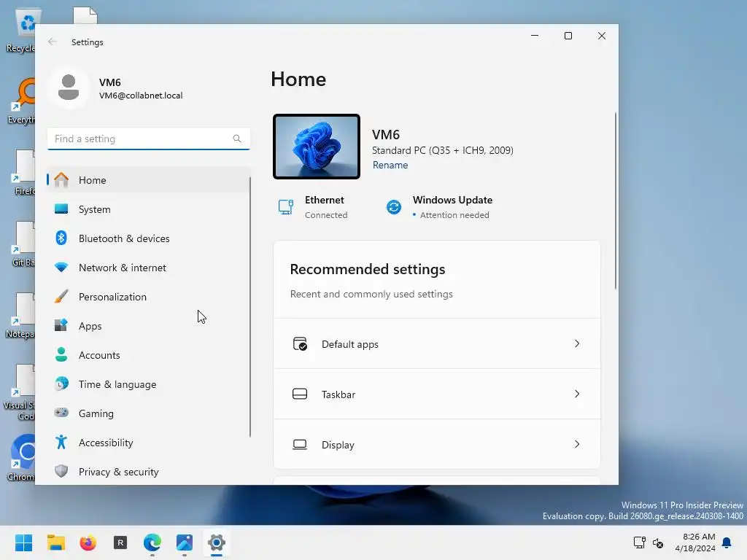Viewport: 747px width, 560px height.
Task: Click the Bluetooth icon in sidebar
Action: click(61, 238)
